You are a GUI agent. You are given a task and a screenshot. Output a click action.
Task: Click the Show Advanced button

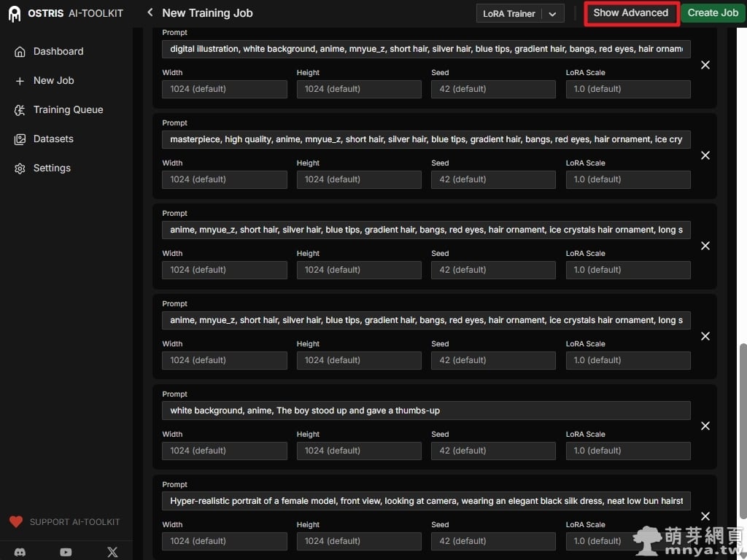point(631,13)
